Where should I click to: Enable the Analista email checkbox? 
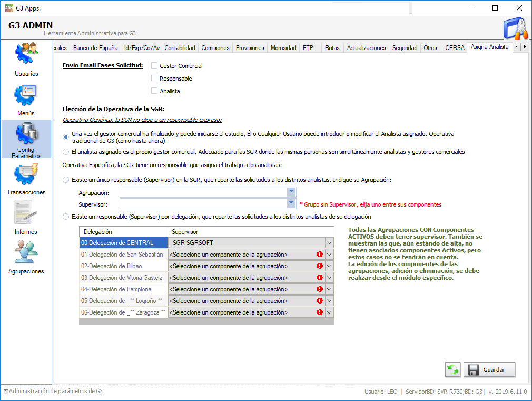154,91
